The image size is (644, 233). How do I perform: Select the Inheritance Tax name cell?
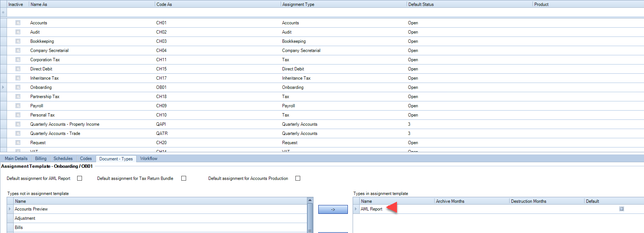[92, 78]
